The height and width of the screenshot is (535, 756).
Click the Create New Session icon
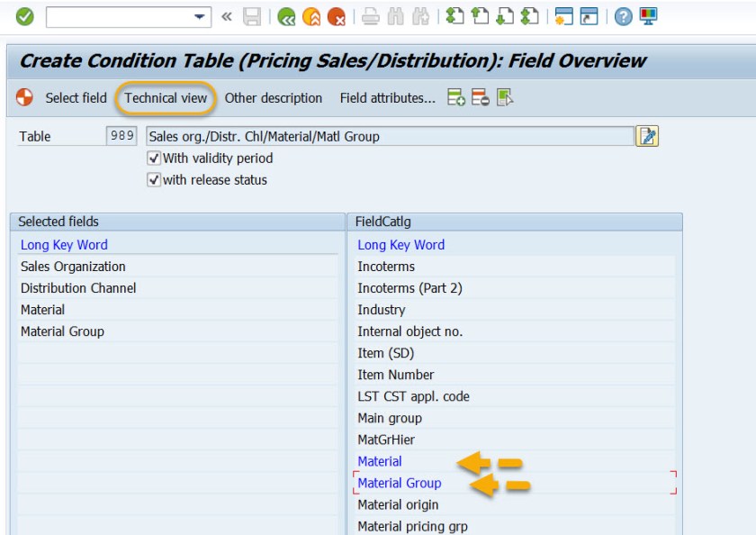point(565,15)
